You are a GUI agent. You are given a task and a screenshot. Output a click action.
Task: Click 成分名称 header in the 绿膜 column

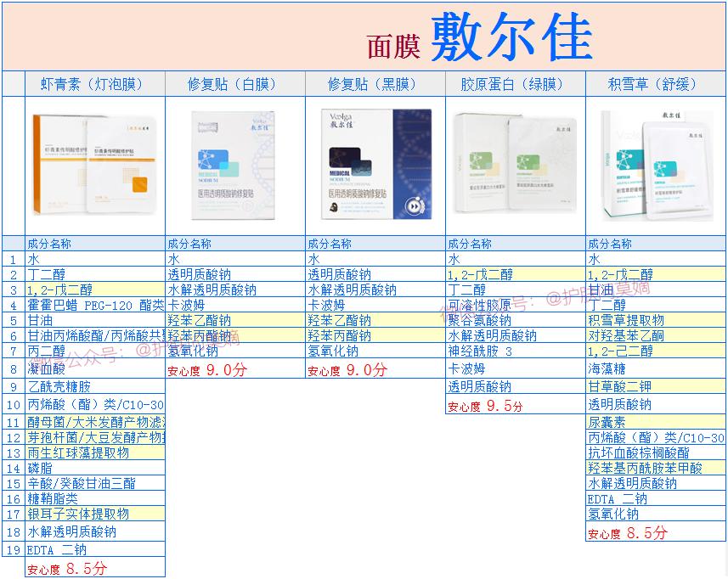516,244
